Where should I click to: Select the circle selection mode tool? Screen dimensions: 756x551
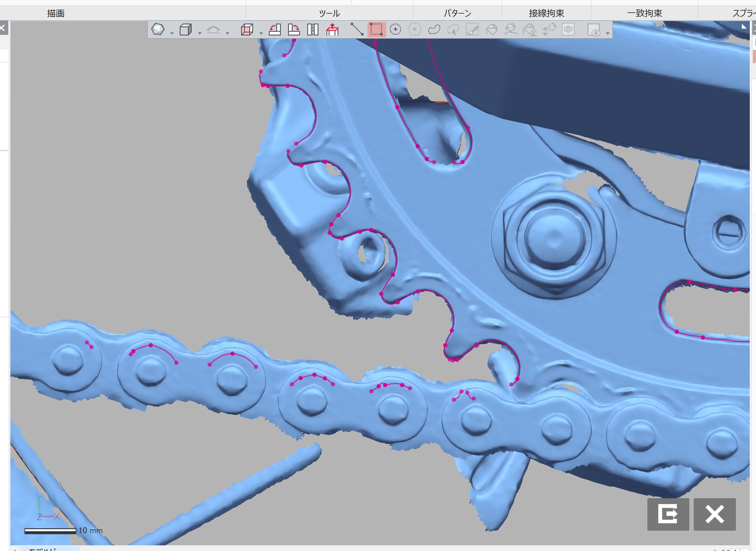[395, 30]
